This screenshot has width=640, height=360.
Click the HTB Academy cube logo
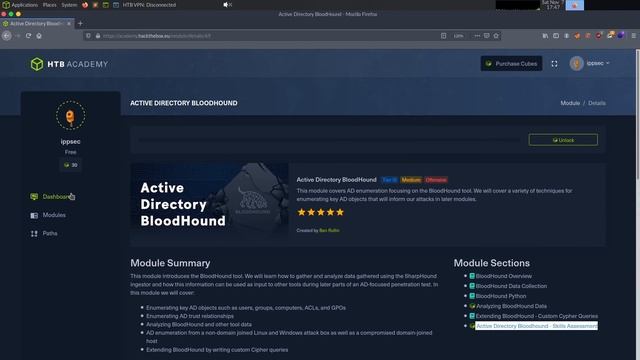[37, 64]
